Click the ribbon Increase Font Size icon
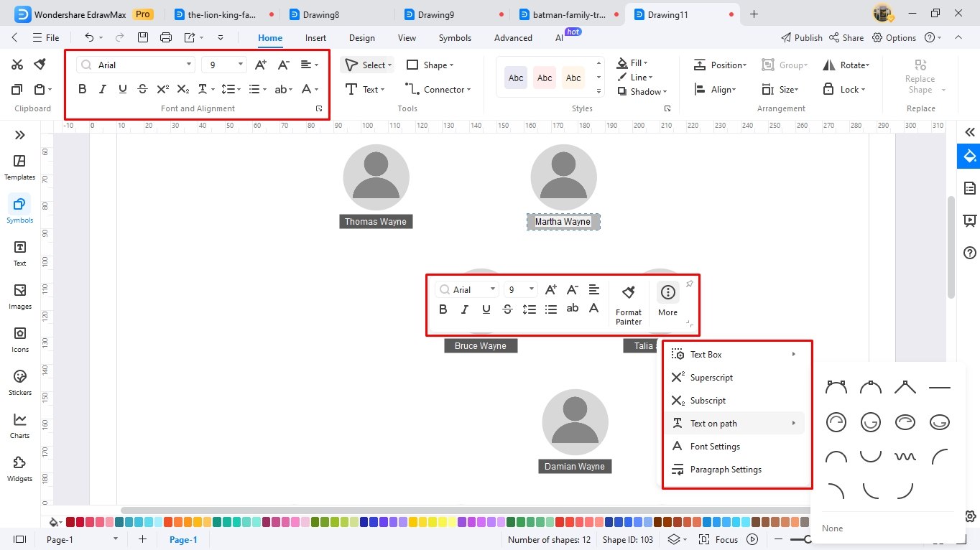 (261, 65)
